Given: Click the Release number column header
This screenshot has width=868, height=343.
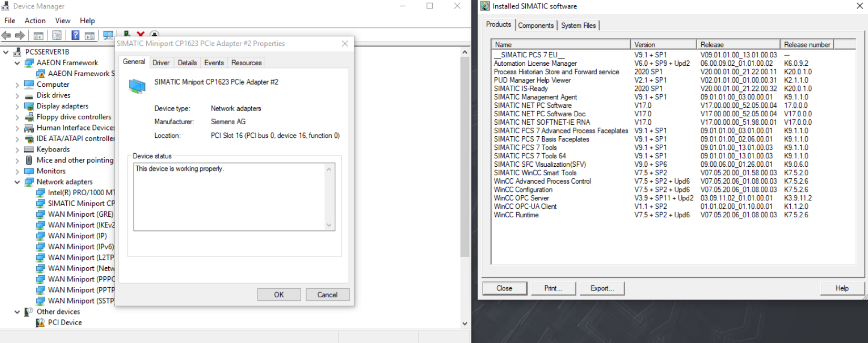Looking at the screenshot, I should 807,45.
